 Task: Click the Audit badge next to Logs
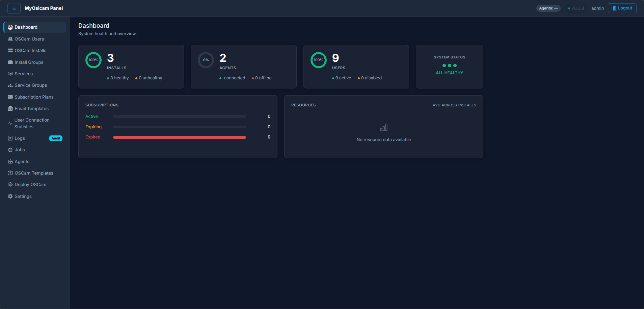pyautogui.click(x=56, y=138)
